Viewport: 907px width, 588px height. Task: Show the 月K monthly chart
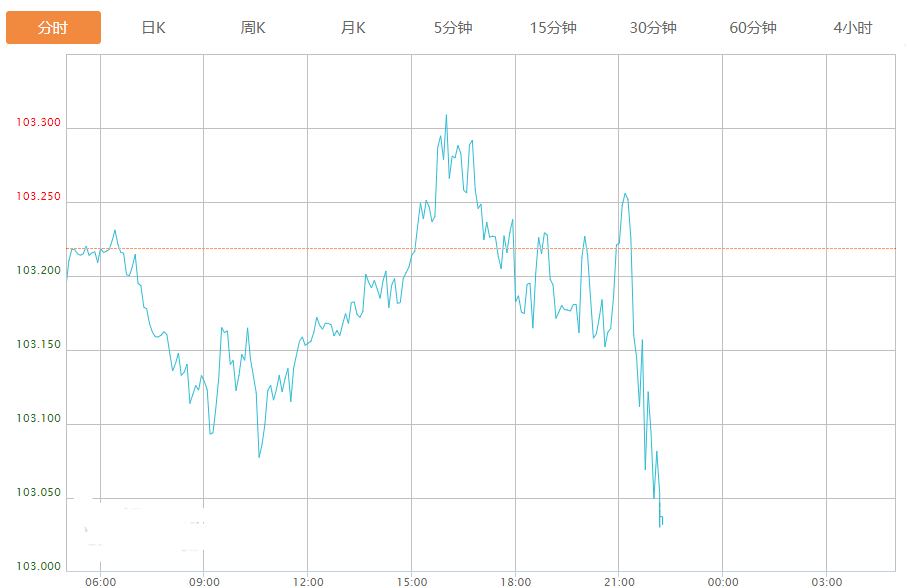tap(353, 28)
